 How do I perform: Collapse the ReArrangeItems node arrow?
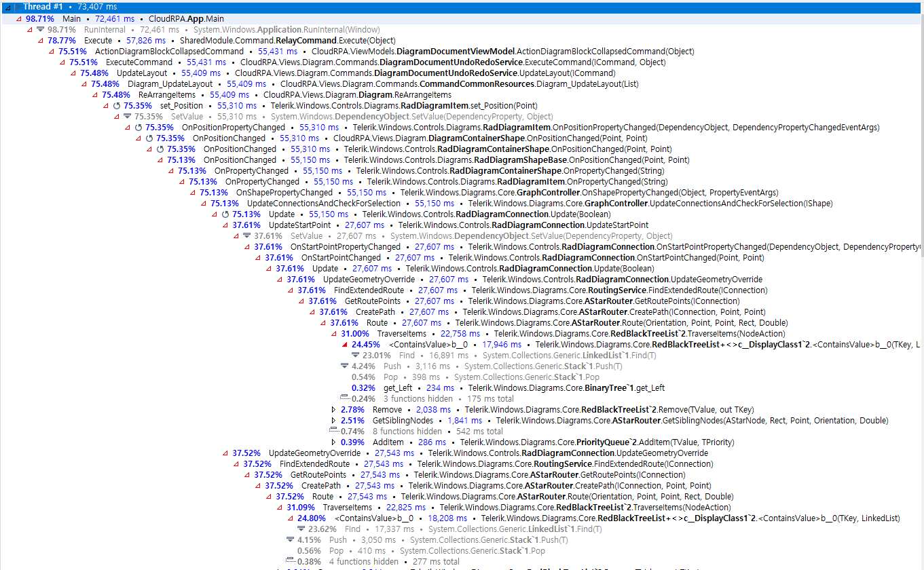coord(95,94)
